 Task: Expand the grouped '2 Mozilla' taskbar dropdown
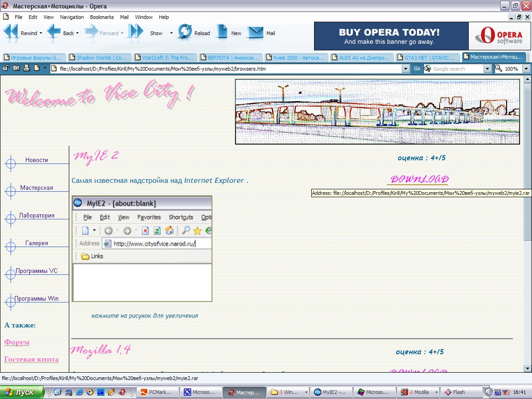tap(436, 392)
